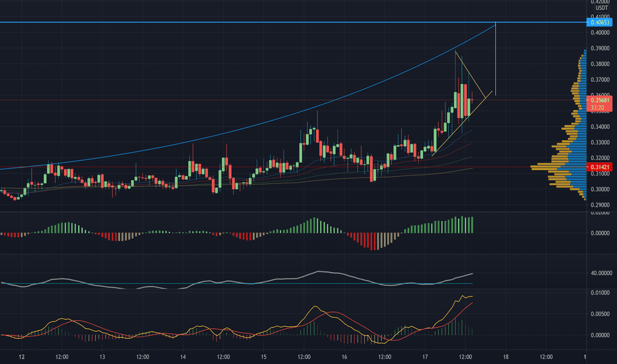
Task: Click the red 0.35681 current price label
Action: click(x=599, y=100)
